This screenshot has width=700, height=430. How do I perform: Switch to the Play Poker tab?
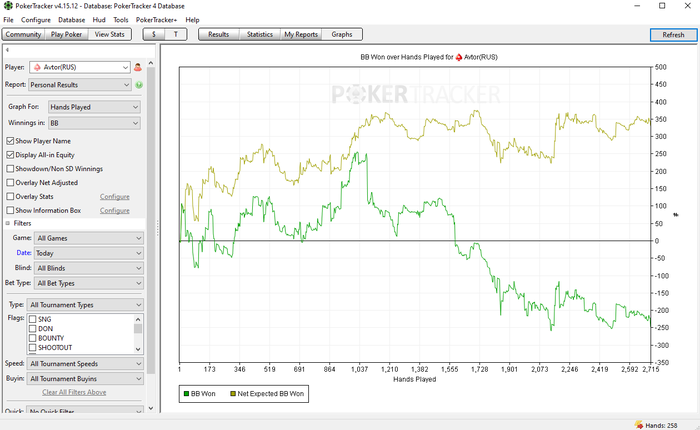click(66, 34)
